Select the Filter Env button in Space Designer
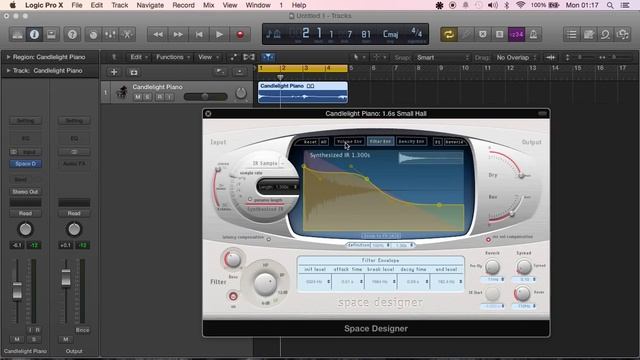Image resolution: width=640 pixels, height=360 pixels. (380, 141)
